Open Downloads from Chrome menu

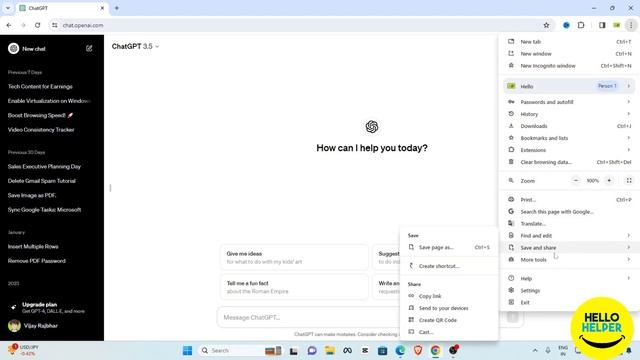coord(569,126)
